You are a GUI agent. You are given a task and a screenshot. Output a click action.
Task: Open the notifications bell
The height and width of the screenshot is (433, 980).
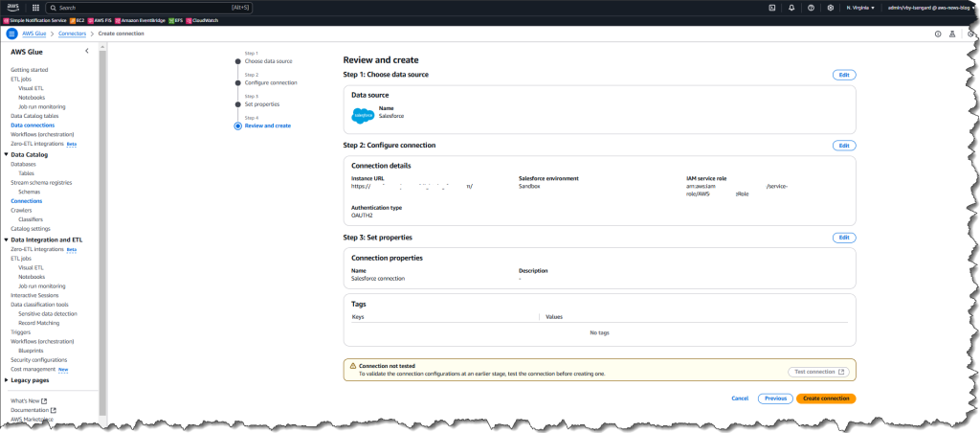coord(791,8)
